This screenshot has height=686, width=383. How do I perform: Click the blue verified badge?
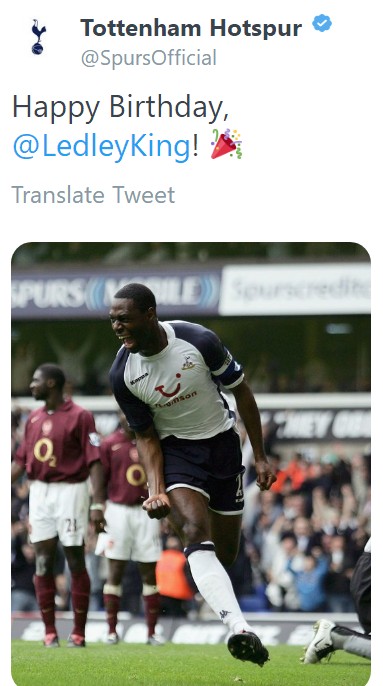(x=322, y=23)
